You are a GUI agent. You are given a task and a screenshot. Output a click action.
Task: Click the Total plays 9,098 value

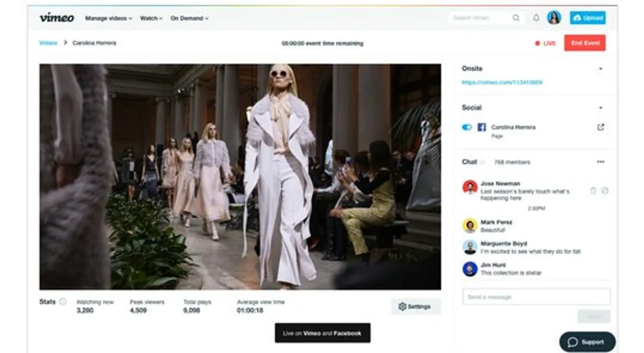(192, 311)
